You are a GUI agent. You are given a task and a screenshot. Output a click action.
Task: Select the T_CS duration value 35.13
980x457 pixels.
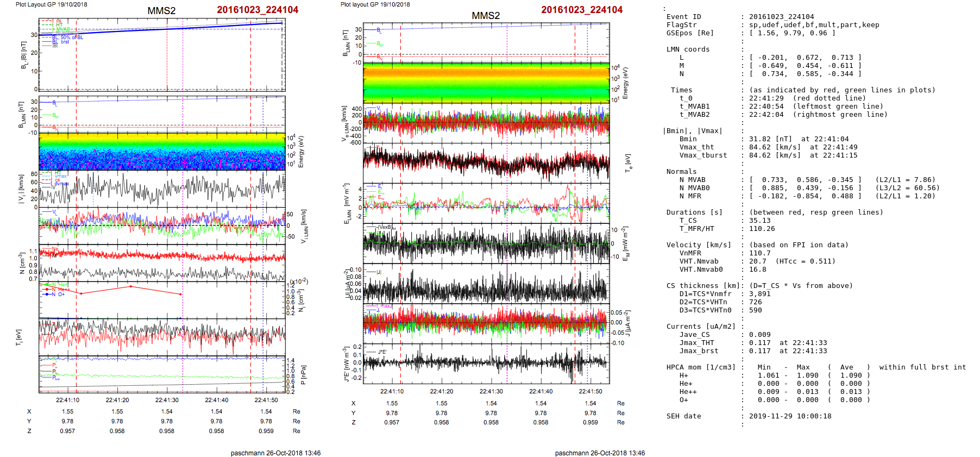pyautogui.click(x=759, y=221)
